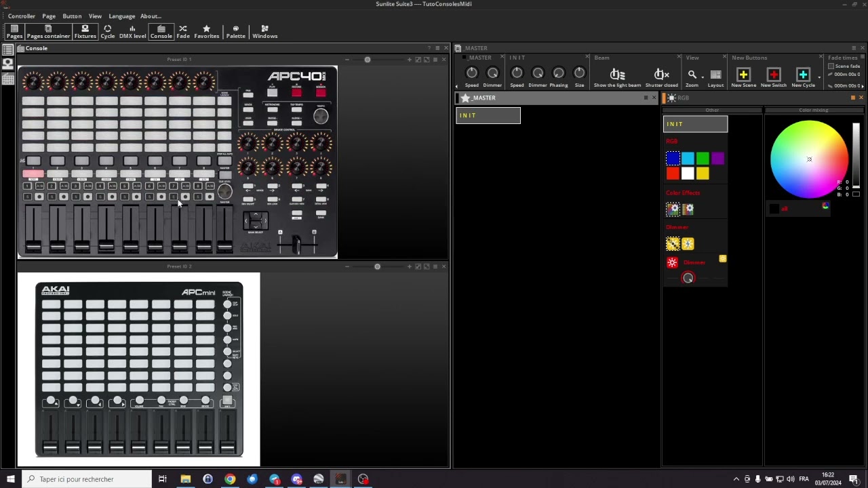868x488 pixels.
Task: Toggle the small yellow Dimmer indicator
Action: 722,258
